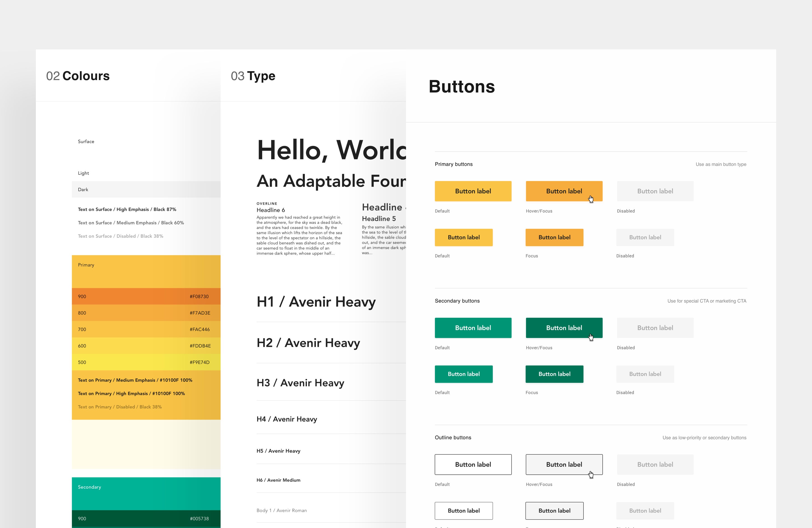Select the 900 swatch labeled #F08730
The image size is (812, 528).
point(146,296)
